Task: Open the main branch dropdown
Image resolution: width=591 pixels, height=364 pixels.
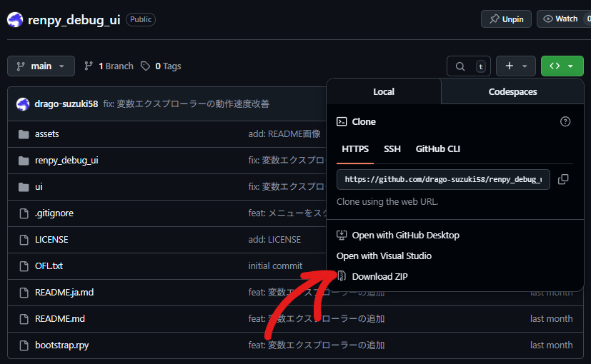Action: click(x=41, y=66)
